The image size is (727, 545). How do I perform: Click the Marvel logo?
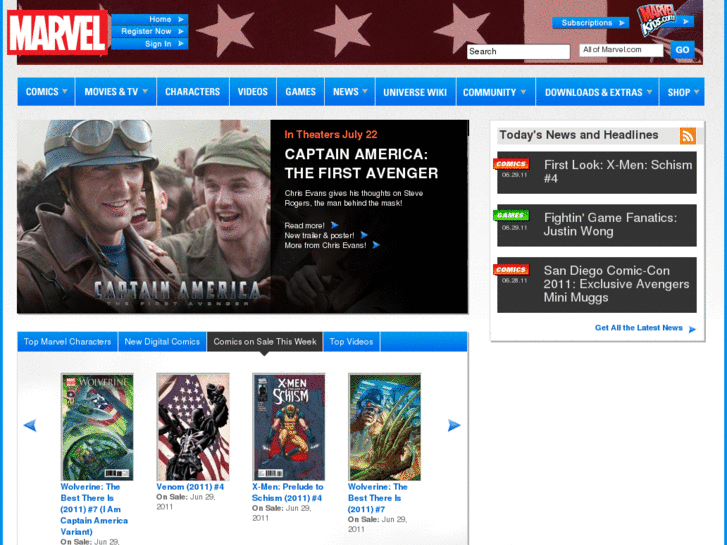(x=57, y=33)
